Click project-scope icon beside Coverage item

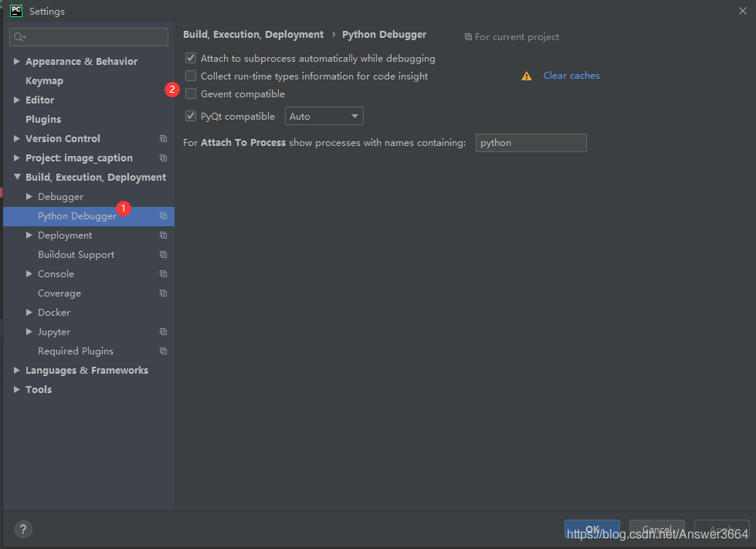163,293
